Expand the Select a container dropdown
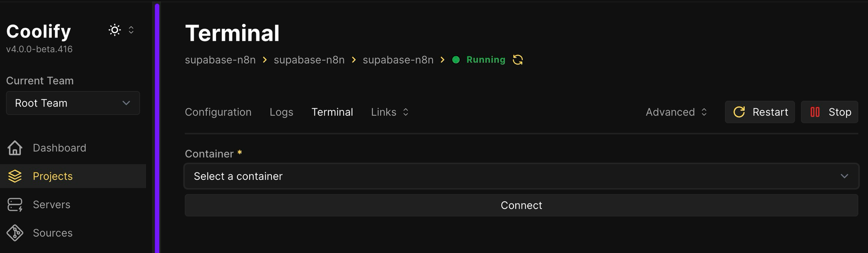The image size is (868, 253). [521, 176]
